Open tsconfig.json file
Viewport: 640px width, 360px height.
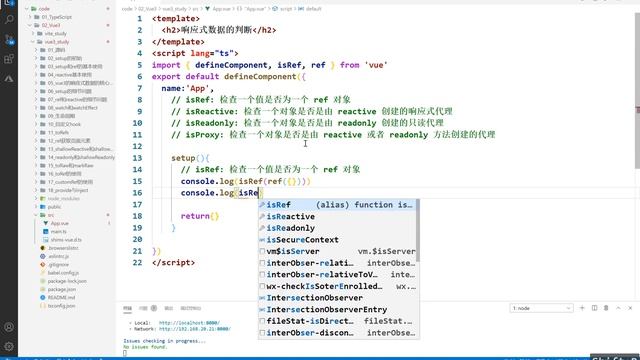(61, 306)
